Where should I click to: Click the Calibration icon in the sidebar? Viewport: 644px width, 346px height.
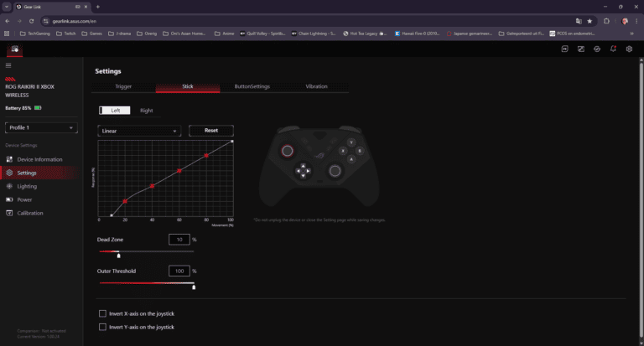coord(9,213)
